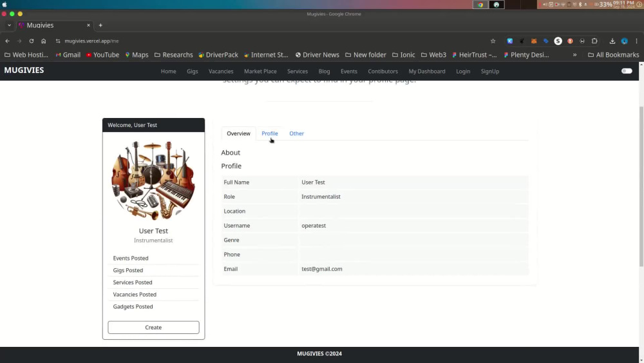Toggle the dark mode switch in navbar
Image resolution: width=644 pixels, height=363 pixels.
click(x=627, y=71)
